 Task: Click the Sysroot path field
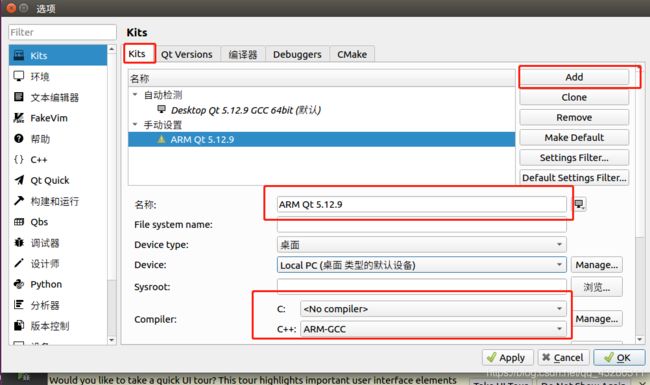pyautogui.click(x=422, y=286)
